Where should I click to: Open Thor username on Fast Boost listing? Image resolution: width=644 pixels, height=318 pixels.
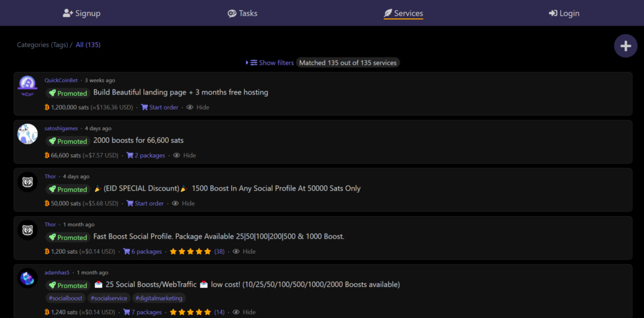coord(50,225)
